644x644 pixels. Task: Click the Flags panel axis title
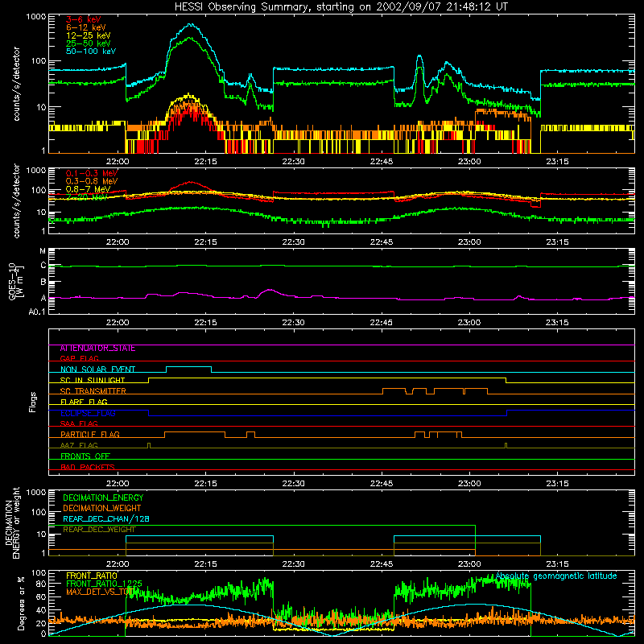pos(33,402)
